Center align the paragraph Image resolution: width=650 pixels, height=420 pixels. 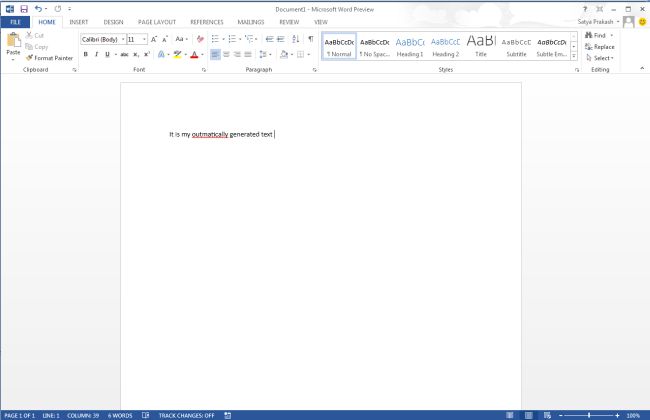click(x=227, y=54)
